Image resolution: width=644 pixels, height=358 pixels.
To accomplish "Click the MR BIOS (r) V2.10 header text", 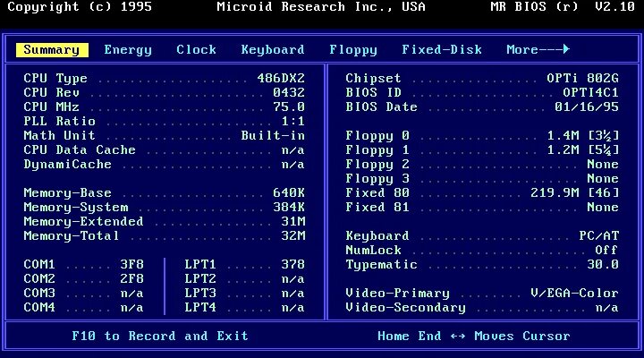I will tap(563, 6).
